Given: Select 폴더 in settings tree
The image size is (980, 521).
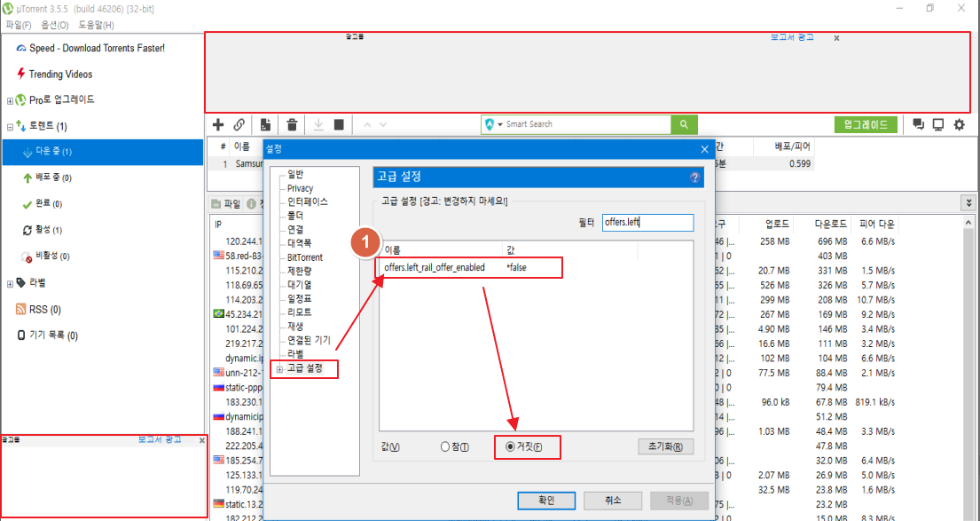Looking at the screenshot, I should coord(295,216).
